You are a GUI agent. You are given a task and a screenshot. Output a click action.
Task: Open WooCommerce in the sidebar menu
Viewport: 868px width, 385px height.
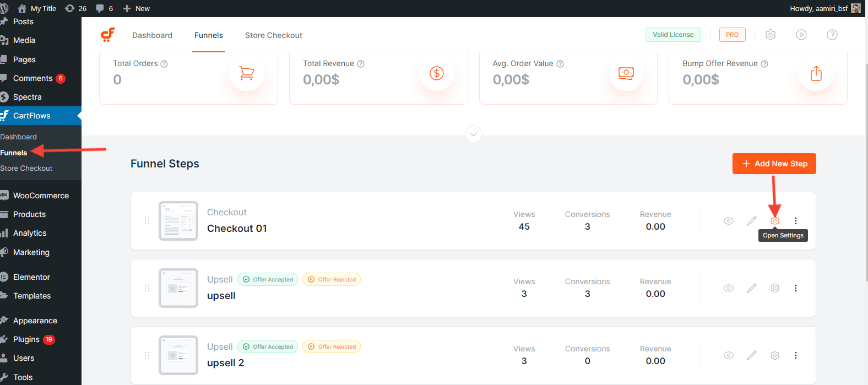(x=41, y=196)
